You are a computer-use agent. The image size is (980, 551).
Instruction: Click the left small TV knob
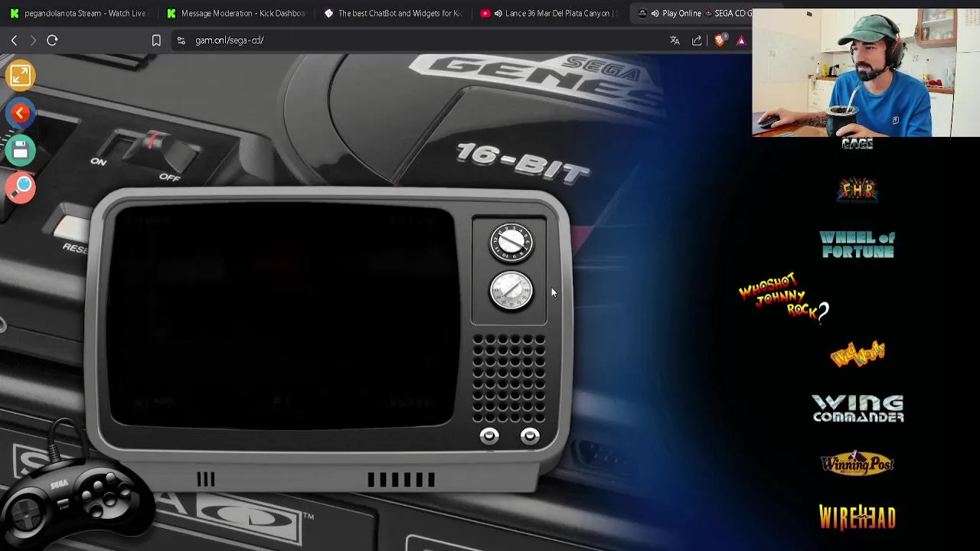tap(489, 436)
